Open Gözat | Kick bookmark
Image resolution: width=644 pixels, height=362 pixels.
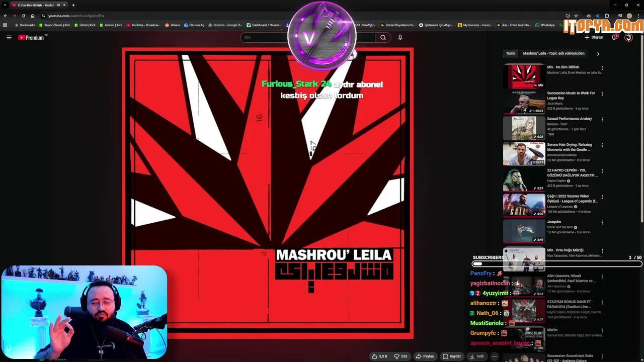85,25
